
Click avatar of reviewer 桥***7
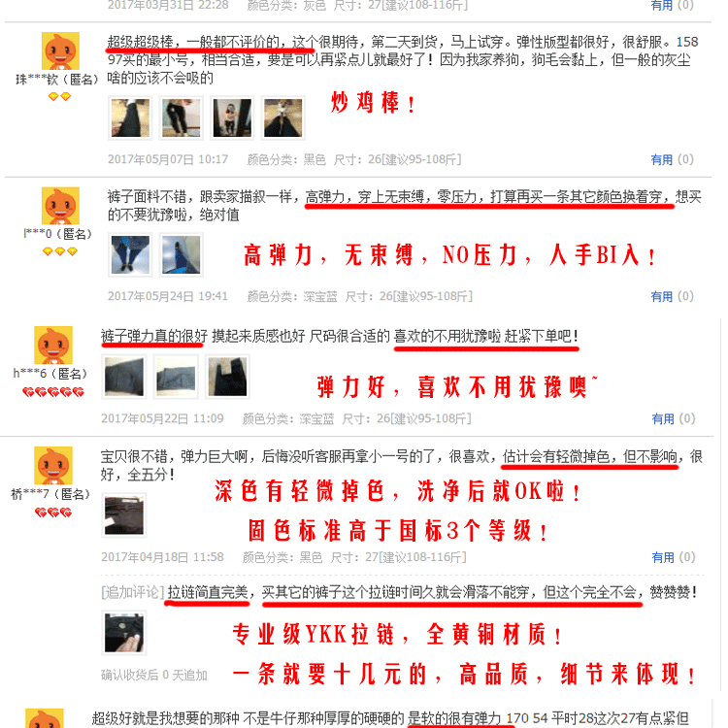click(53, 465)
